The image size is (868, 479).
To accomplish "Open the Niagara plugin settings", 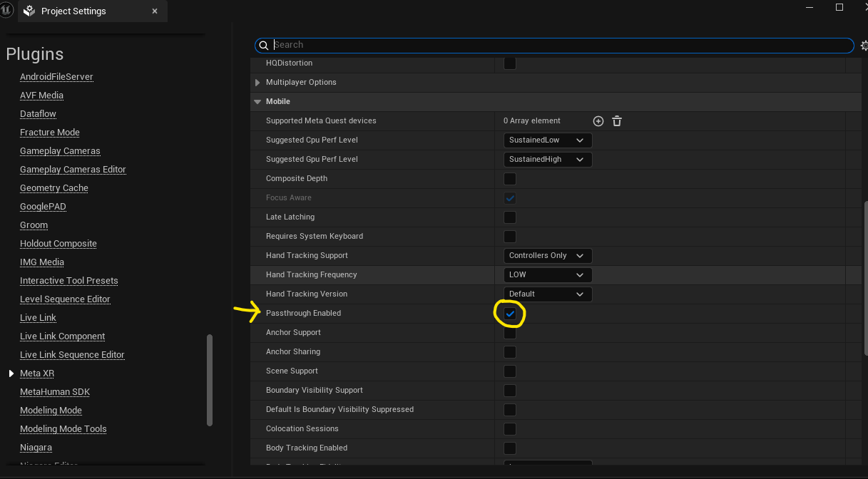I will (36, 448).
